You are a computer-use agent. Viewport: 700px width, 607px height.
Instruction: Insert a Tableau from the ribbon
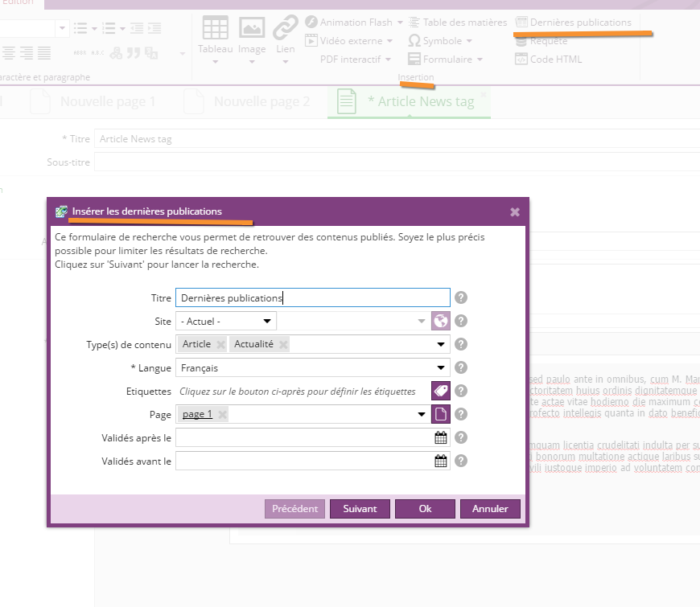pyautogui.click(x=215, y=28)
